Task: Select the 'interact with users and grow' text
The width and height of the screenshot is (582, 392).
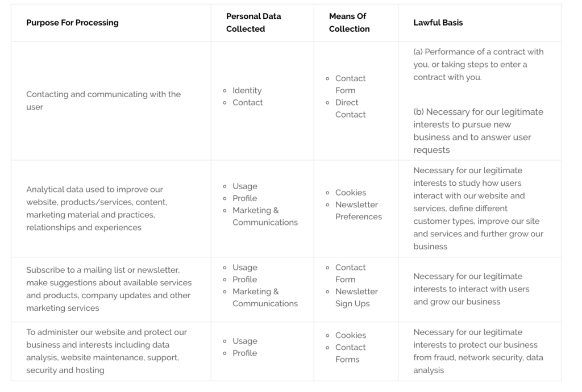Action: [471, 289]
